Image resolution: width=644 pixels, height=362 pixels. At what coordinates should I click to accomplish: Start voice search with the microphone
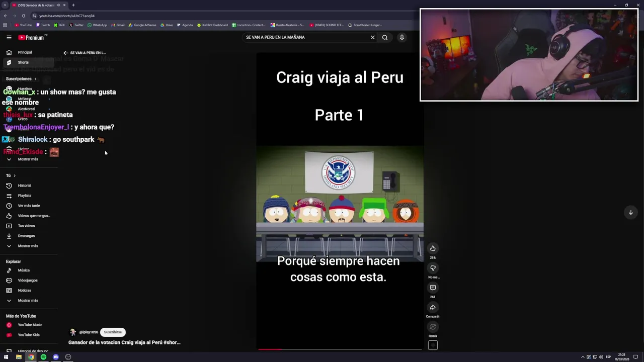pos(402,37)
